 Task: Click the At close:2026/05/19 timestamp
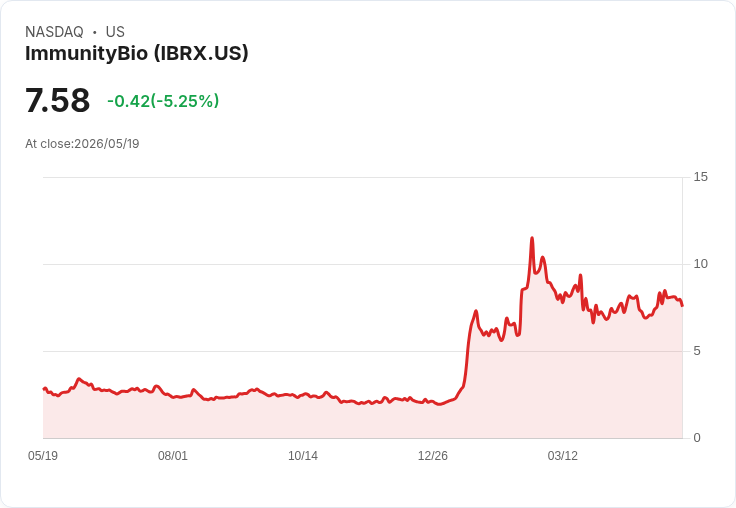coord(82,144)
